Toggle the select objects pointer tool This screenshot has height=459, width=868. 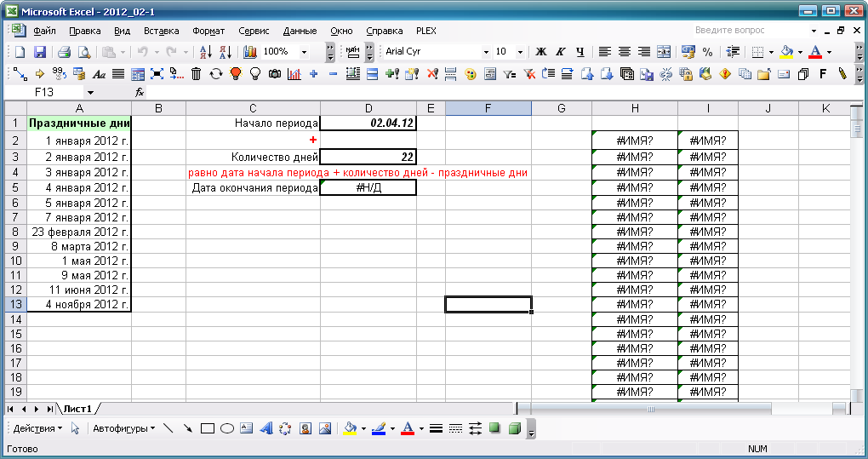[x=75, y=428]
